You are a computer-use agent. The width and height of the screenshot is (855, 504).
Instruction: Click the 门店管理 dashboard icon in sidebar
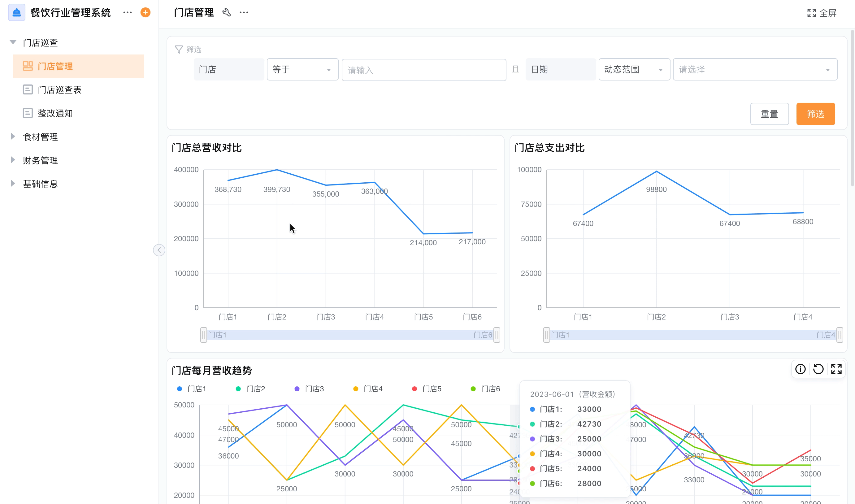tap(28, 66)
